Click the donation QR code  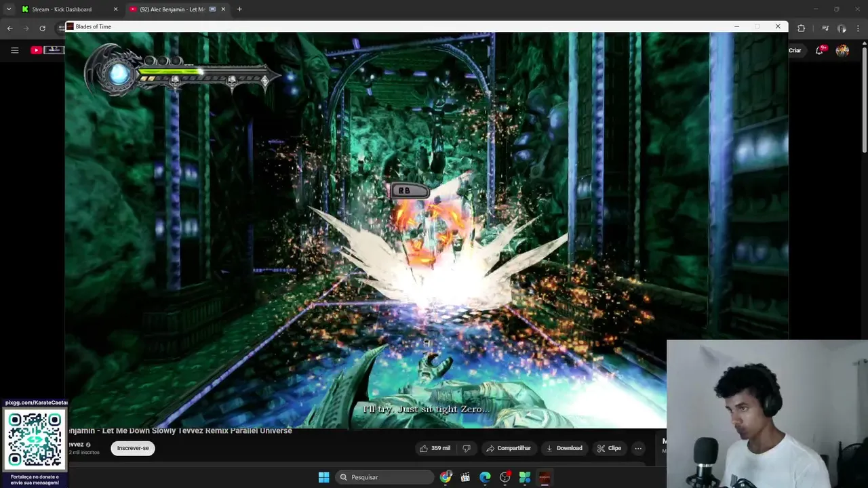tap(34, 439)
